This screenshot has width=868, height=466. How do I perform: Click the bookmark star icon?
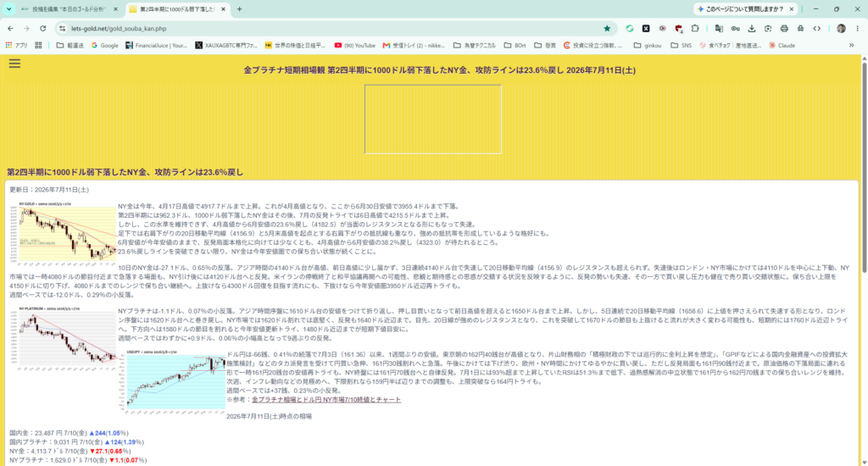[x=607, y=28]
